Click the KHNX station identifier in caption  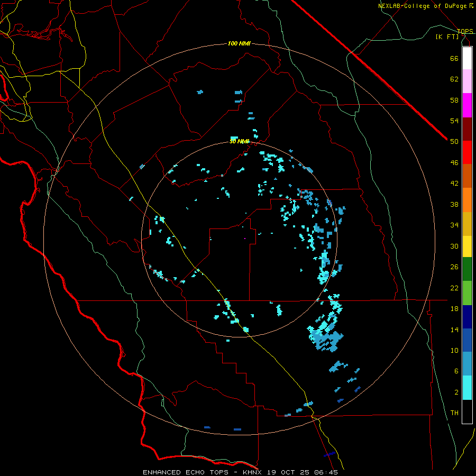253,472
